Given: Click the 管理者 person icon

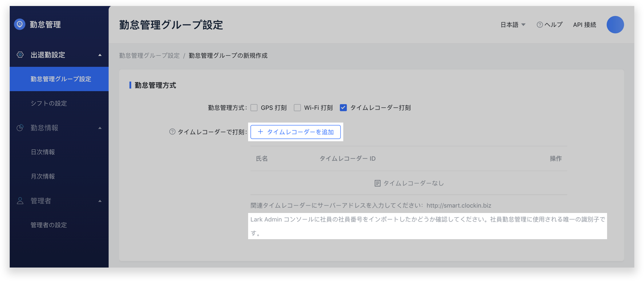Looking at the screenshot, I should 20,201.
